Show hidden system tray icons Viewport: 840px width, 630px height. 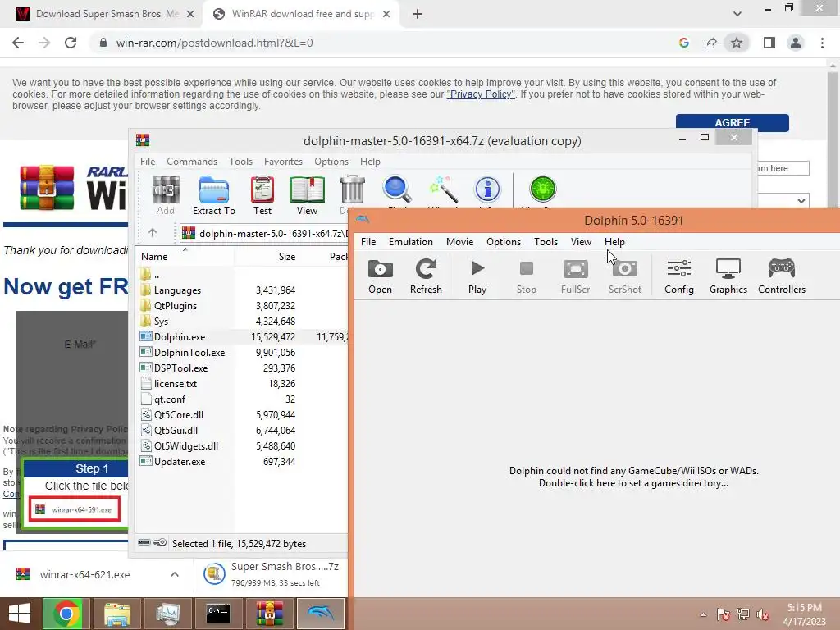click(703, 614)
